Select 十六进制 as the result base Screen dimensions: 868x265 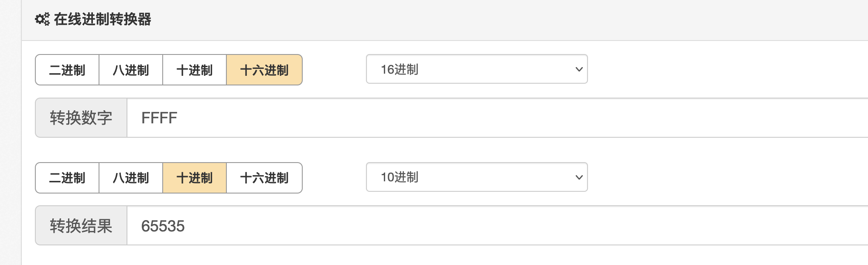coord(264,178)
